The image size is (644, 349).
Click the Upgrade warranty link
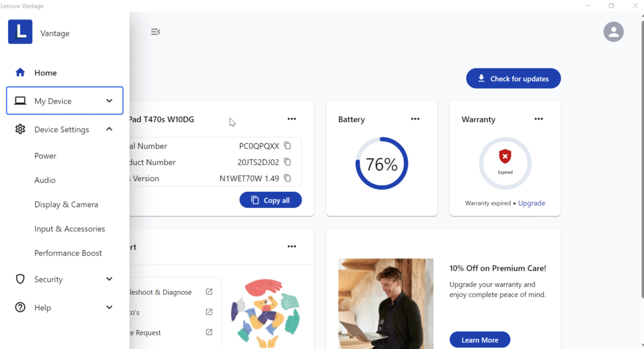531,203
